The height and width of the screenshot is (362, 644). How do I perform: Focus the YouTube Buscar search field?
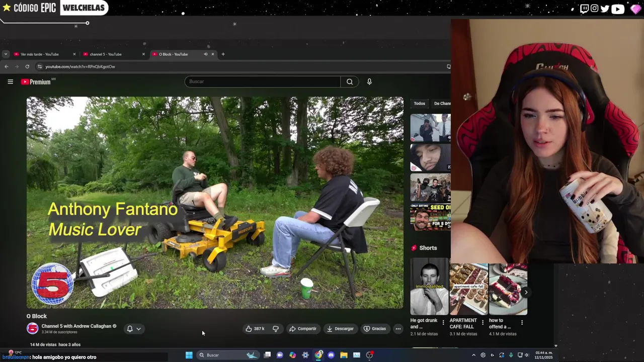pyautogui.click(x=263, y=81)
